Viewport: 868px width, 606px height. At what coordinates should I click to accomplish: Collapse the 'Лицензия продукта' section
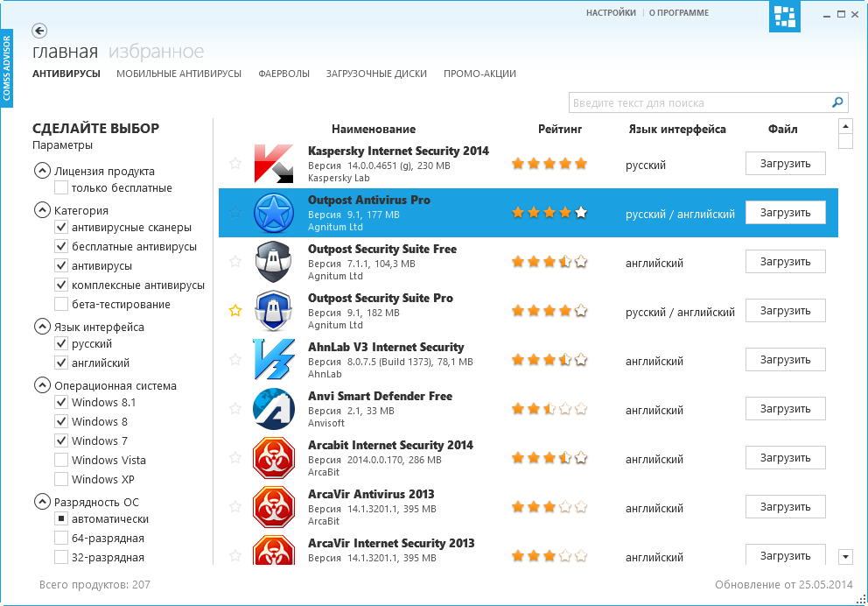pyautogui.click(x=42, y=171)
